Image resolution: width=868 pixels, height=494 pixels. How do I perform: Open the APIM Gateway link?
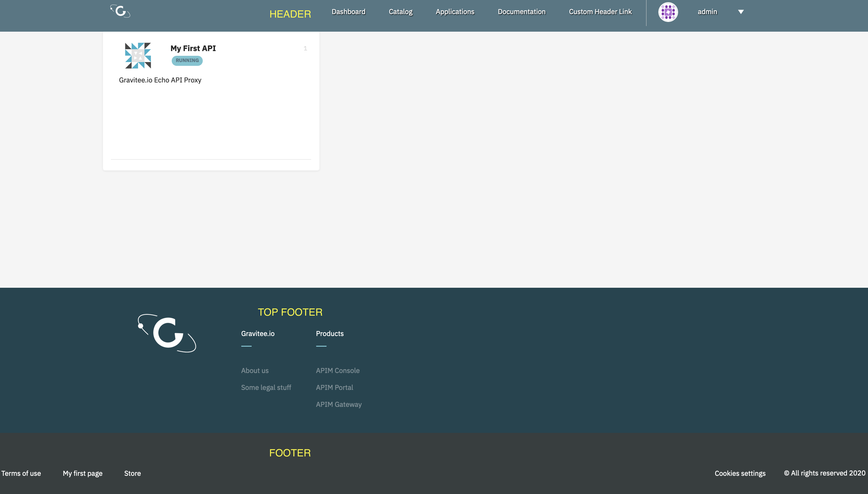(338, 404)
